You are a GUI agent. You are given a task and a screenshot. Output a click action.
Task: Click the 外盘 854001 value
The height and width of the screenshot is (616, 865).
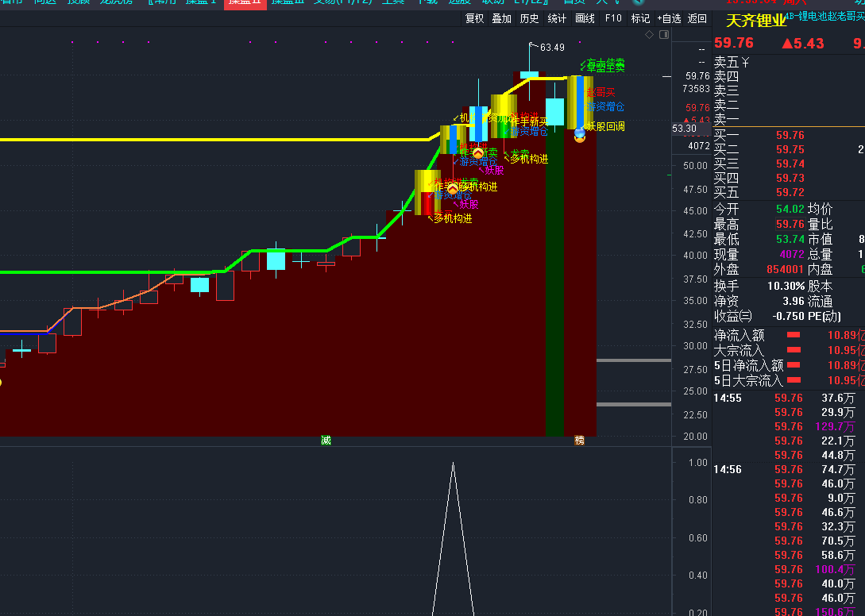[785, 270]
